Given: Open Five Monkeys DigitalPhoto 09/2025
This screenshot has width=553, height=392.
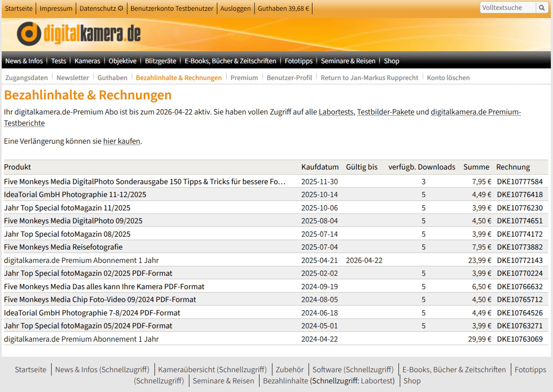Looking at the screenshot, I should pyautogui.click(x=73, y=221).
